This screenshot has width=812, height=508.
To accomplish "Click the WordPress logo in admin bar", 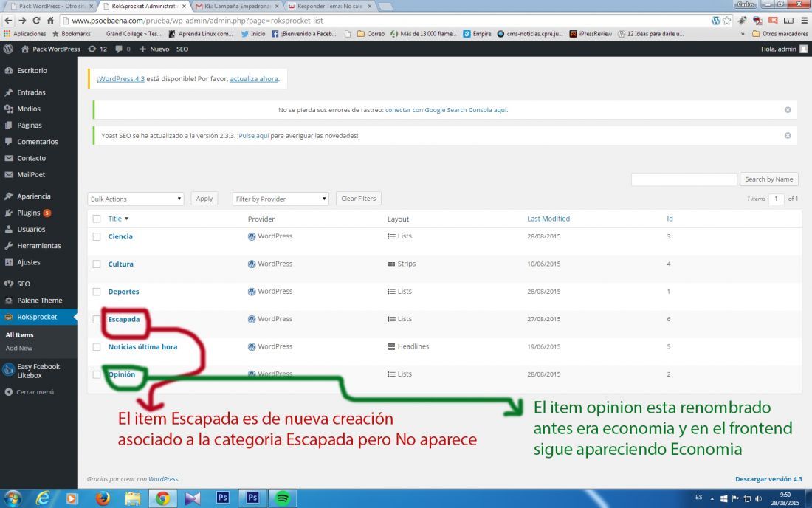I will tap(8, 49).
